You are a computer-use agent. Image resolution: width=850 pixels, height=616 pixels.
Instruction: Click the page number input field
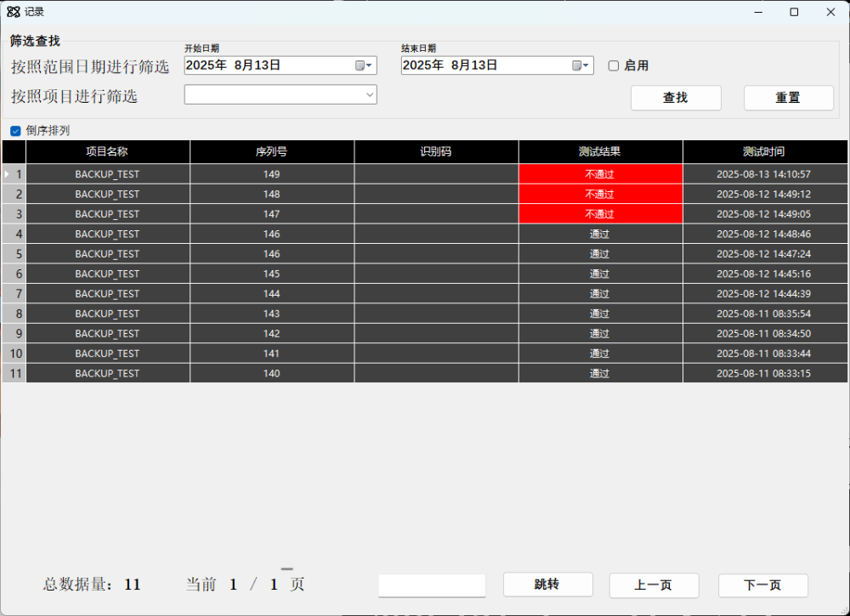point(432,585)
